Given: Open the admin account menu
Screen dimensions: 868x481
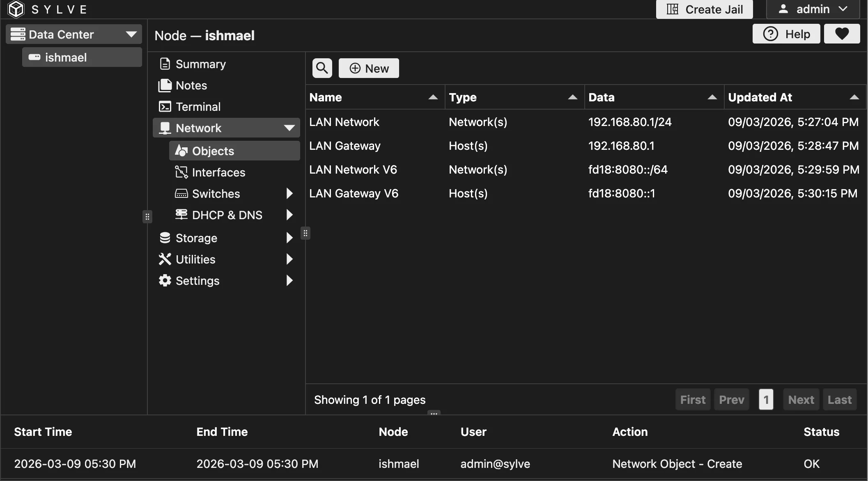Looking at the screenshot, I should [813, 9].
